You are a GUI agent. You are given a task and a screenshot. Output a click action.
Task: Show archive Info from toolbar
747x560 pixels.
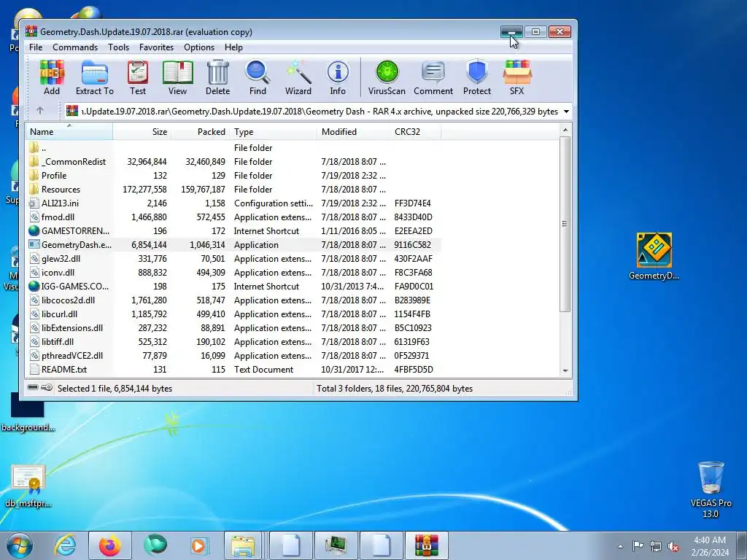(x=338, y=77)
